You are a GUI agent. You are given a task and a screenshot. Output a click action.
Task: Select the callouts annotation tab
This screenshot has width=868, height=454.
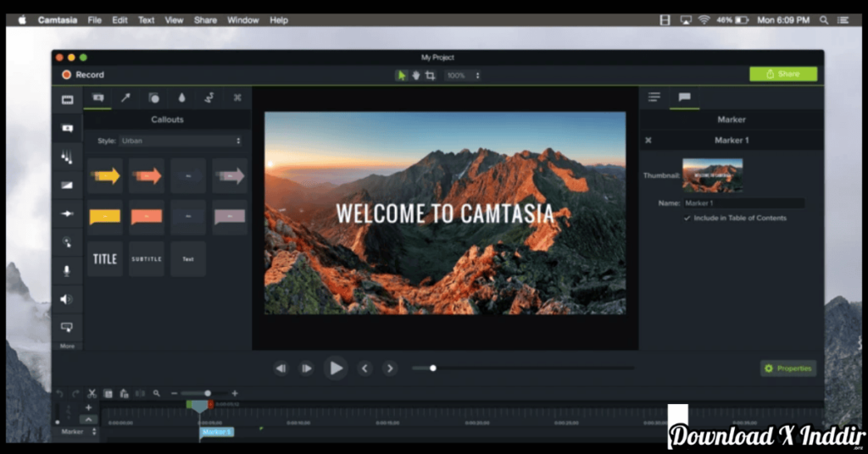coord(98,98)
